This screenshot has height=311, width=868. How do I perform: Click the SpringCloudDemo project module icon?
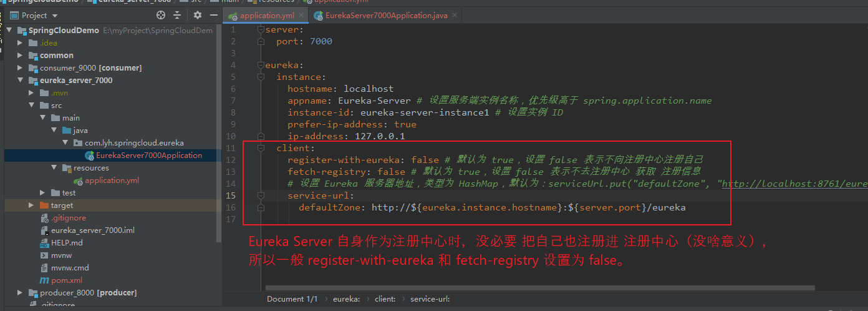pyautogui.click(x=22, y=31)
